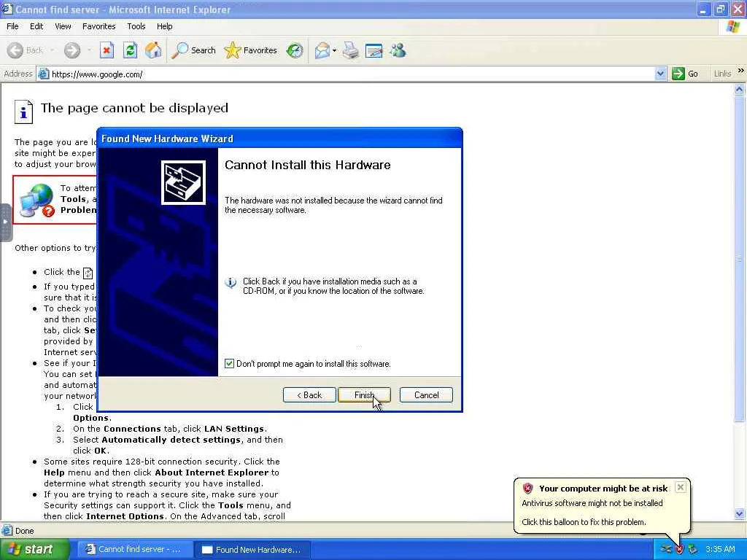Viewport: 747px width, 560px height.
Task: Go to the Home page icon
Action: click(x=153, y=50)
